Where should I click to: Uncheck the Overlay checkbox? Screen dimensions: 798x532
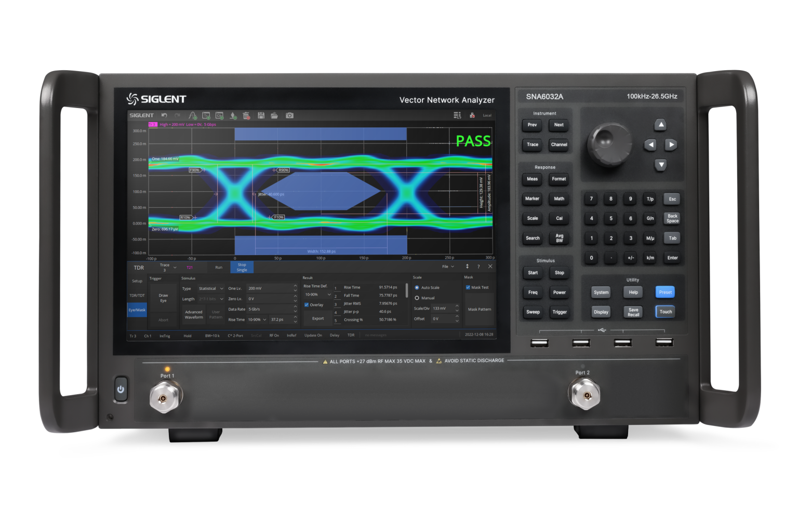(307, 305)
